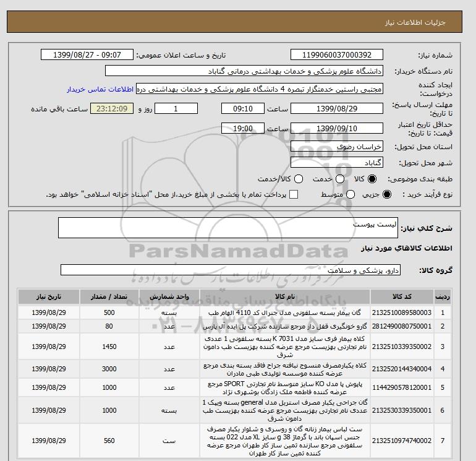Click the نام کالا column header
The width and height of the screenshot is (476, 461).
(285, 296)
